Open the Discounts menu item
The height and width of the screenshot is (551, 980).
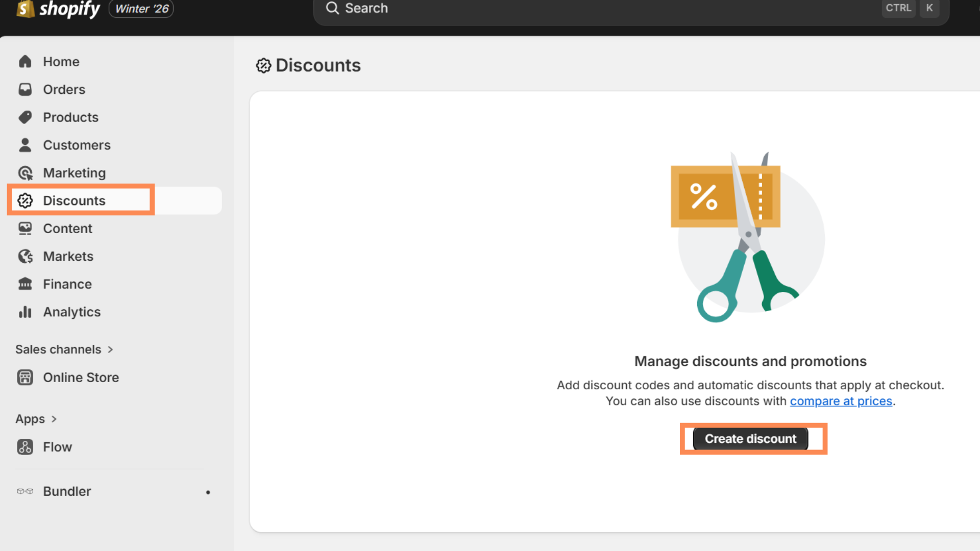pos(74,201)
